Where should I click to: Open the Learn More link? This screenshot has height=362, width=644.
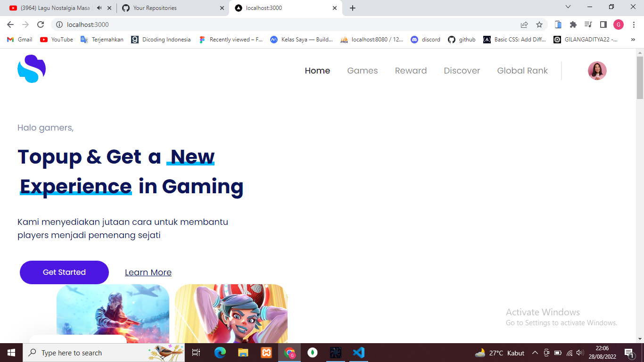(148, 272)
